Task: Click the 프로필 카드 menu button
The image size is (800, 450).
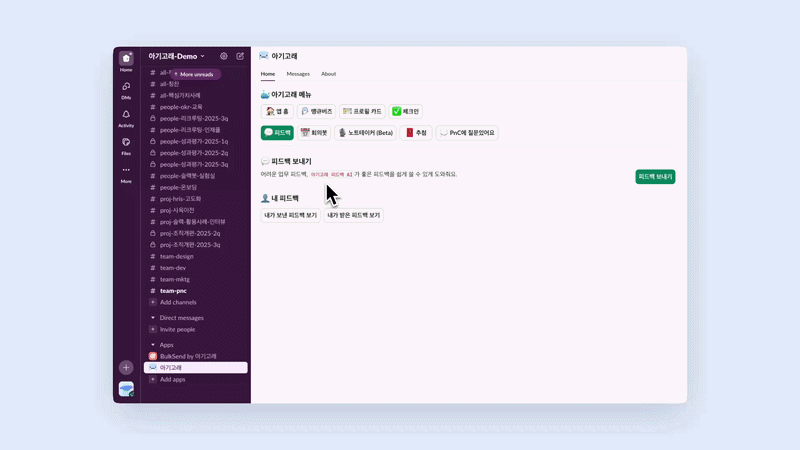Action: 362,111
